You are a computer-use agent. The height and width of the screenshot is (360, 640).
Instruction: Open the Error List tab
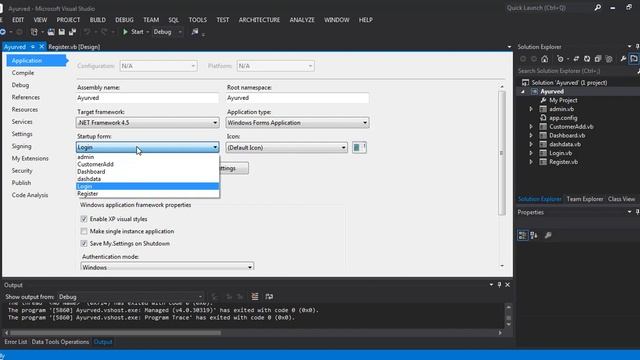tap(16, 342)
